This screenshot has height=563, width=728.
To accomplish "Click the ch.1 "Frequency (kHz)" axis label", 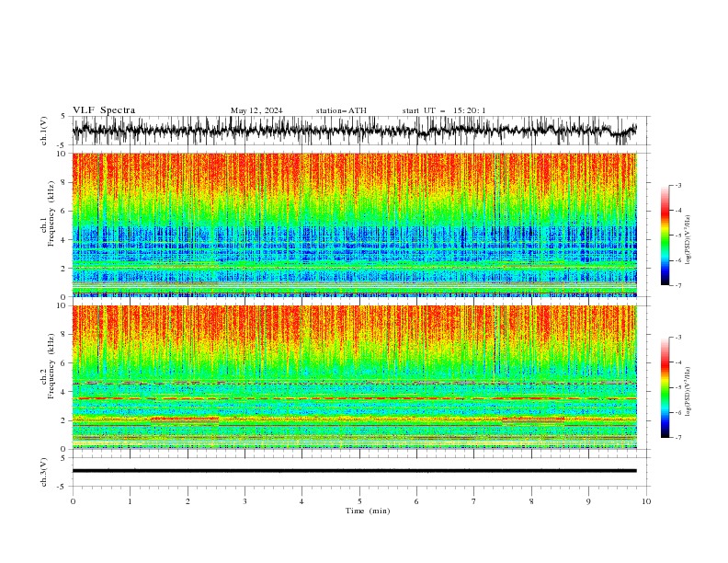I will click(51, 214).
